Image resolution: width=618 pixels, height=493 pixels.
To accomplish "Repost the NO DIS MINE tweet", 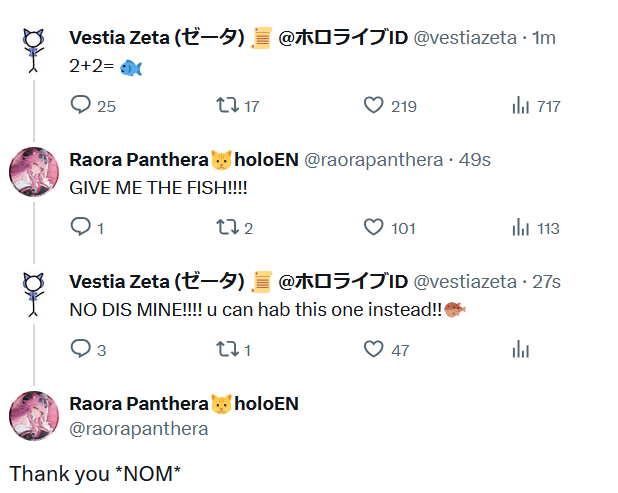I will click(x=227, y=349).
